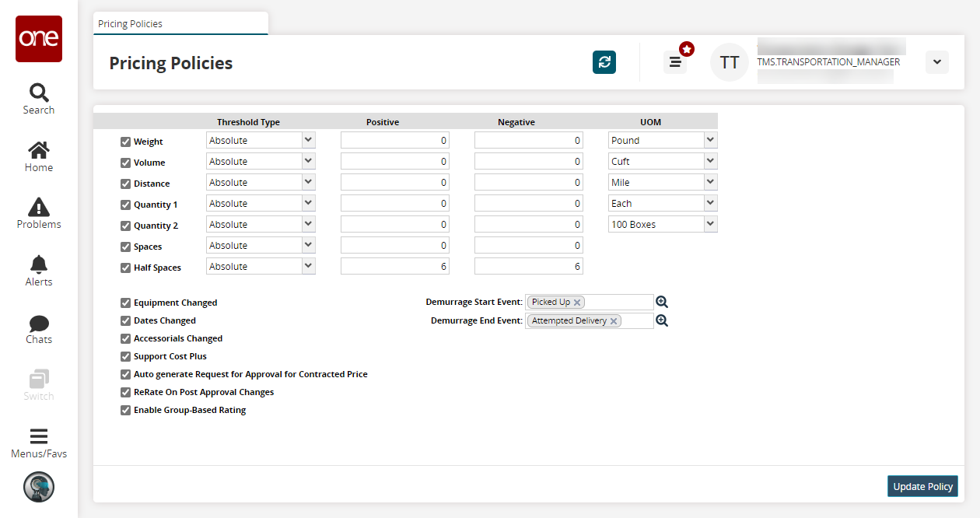Image resolution: width=980 pixels, height=518 pixels.
Task: Click the ONE logo icon
Action: (39, 39)
